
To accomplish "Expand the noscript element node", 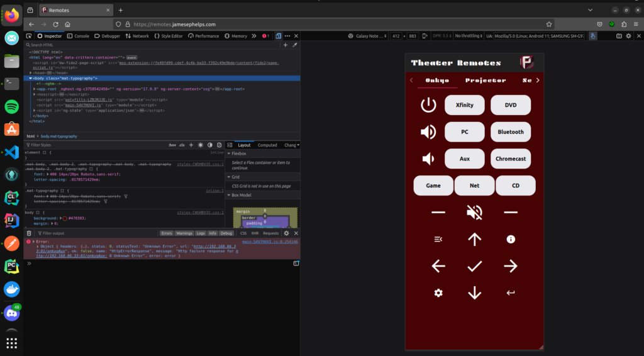I will tap(35, 94).
